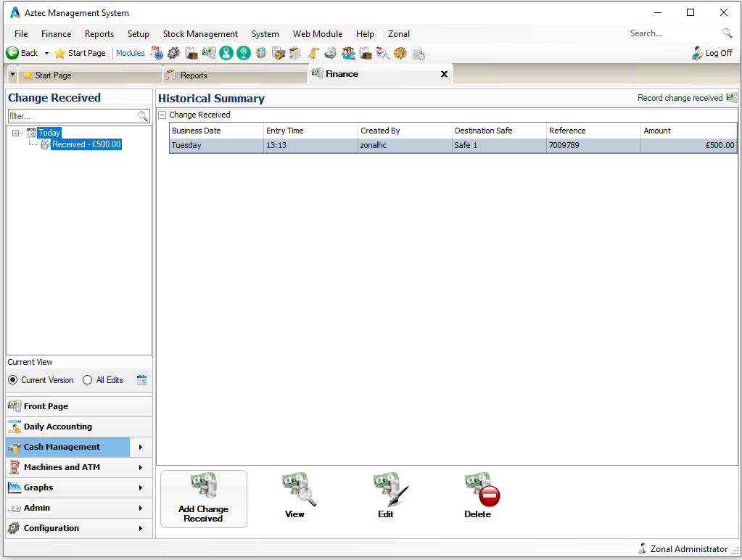Switch to the Reports tab

[193, 75]
